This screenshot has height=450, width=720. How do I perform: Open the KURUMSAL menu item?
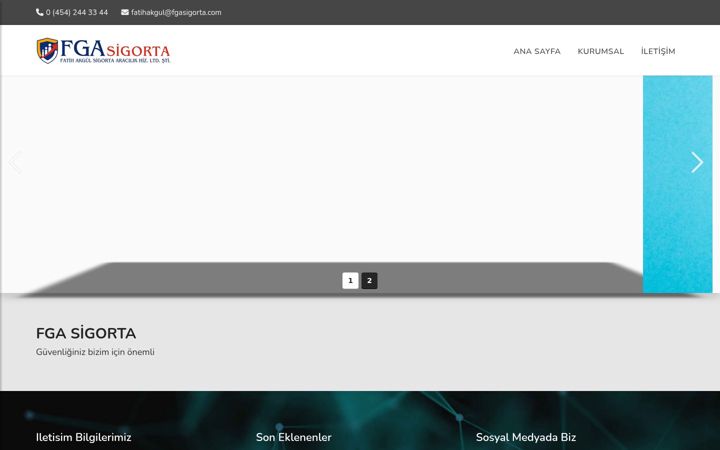[601, 51]
